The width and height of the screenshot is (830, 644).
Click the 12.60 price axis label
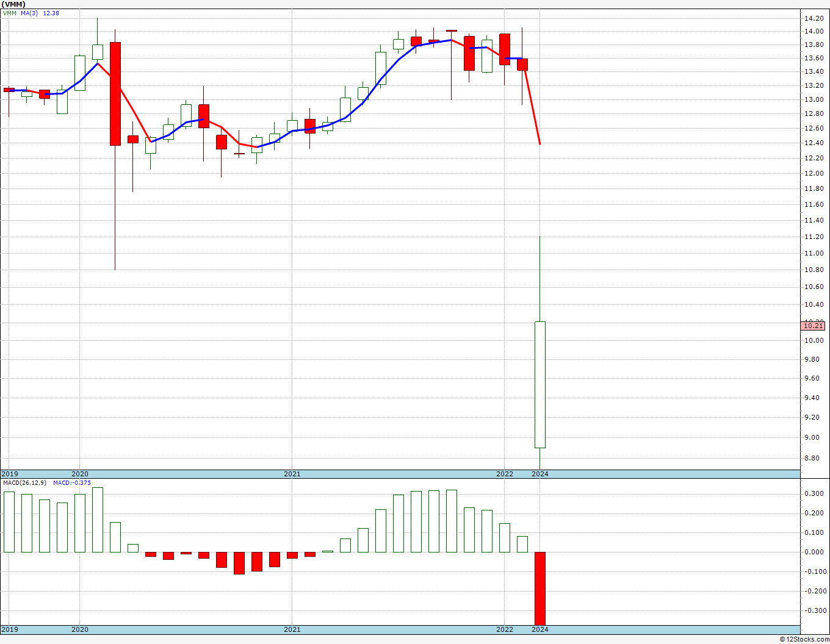pos(814,129)
